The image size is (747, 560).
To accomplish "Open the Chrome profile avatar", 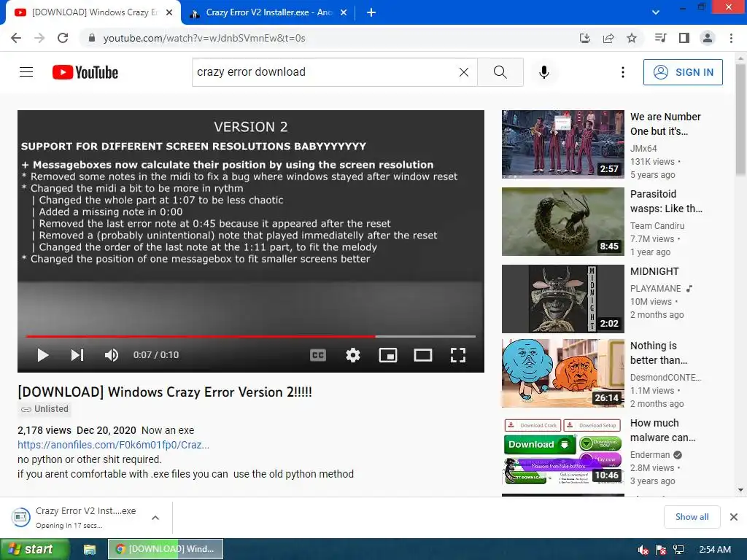I will (x=708, y=38).
